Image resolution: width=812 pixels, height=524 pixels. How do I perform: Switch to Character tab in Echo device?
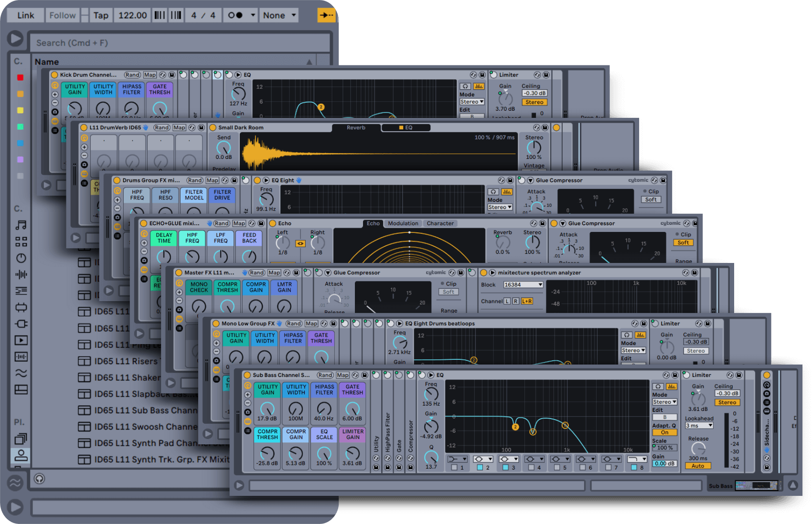440,223
